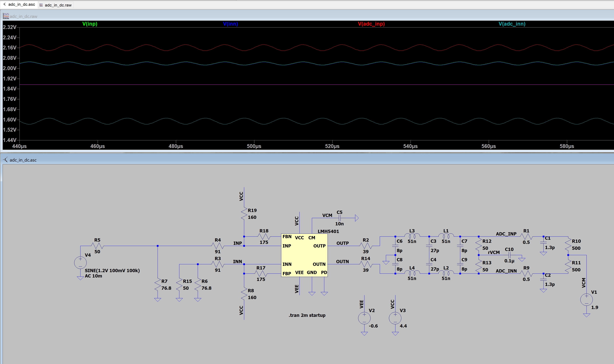Switch to the adc_in_dc.raw tab
The image size is (614, 364).
[x=56, y=5]
